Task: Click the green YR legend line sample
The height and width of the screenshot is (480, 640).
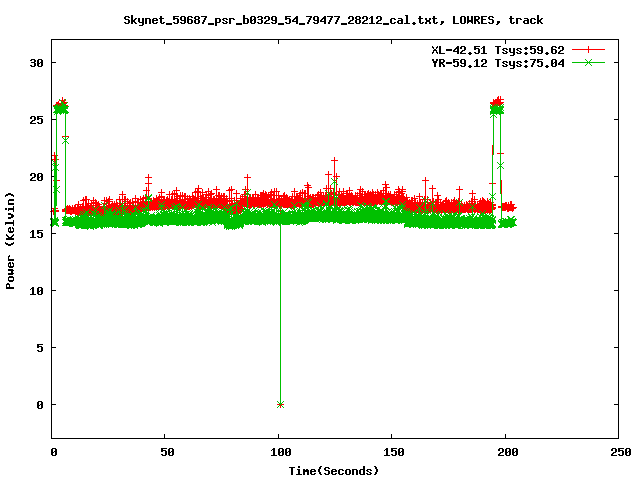Action: pyautogui.click(x=588, y=63)
